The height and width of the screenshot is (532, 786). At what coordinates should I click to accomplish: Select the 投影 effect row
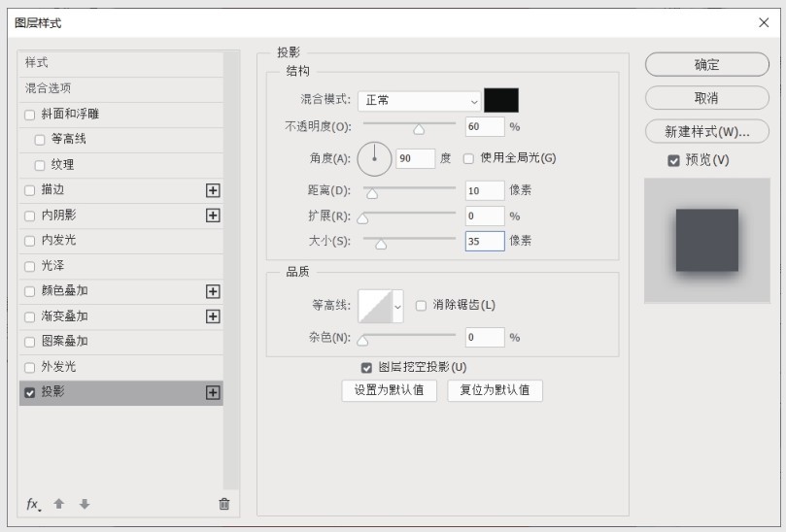[120, 393]
